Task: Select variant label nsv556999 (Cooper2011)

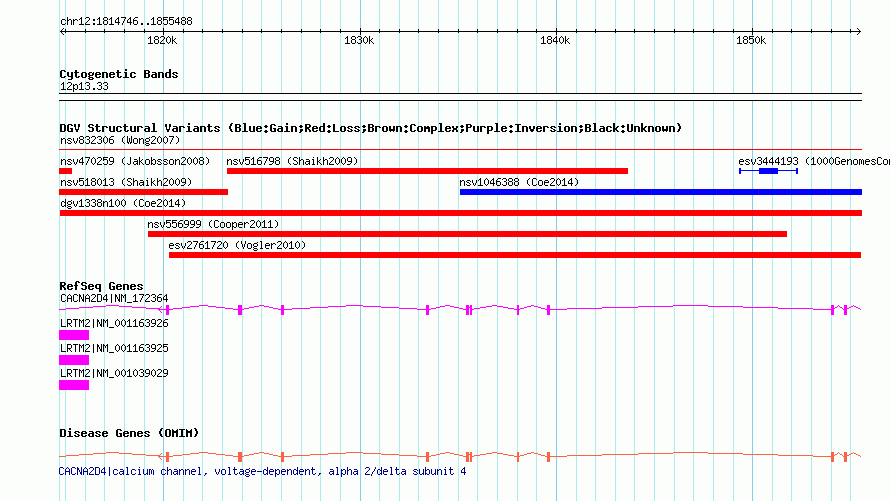Action: (213, 224)
